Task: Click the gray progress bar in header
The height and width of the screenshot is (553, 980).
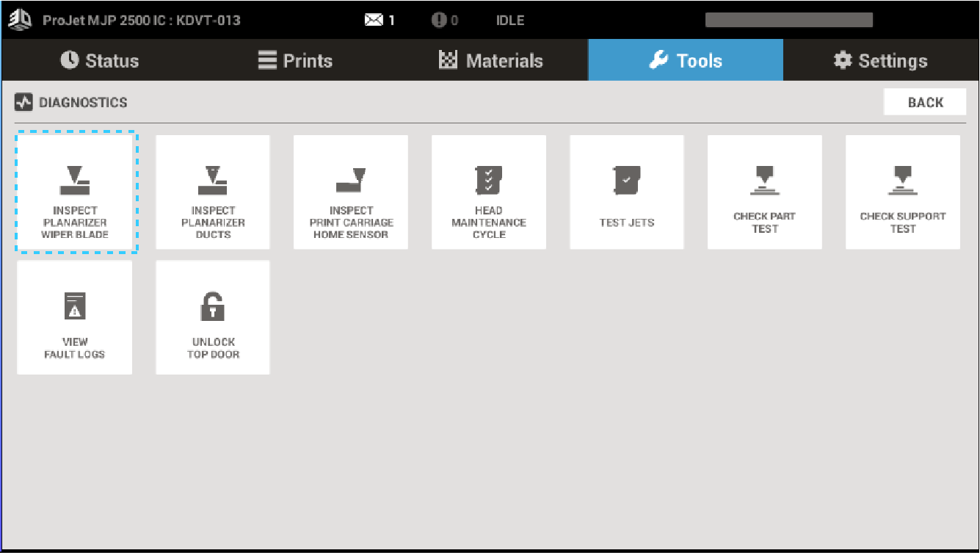Action: pos(788,21)
